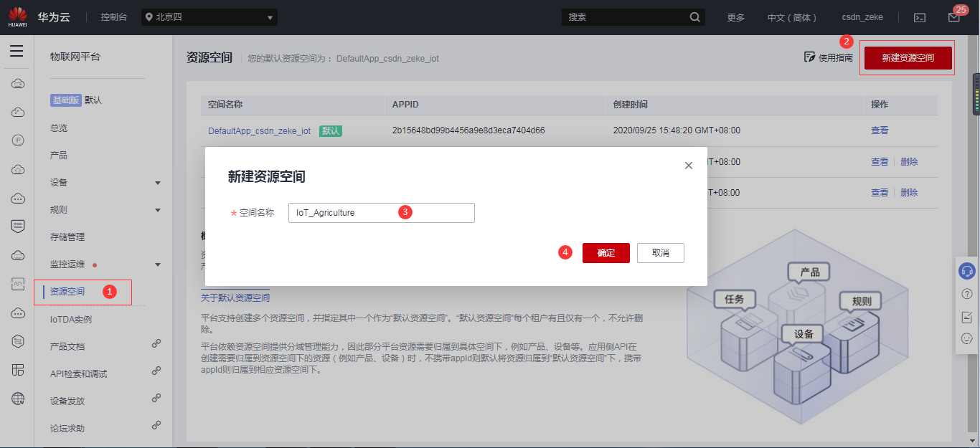Click the 空间名称 column header
980x448 pixels.
click(x=225, y=105)
